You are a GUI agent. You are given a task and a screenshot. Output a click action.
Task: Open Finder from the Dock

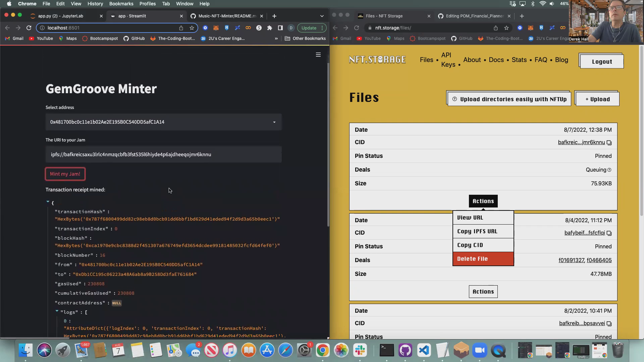coord(25,350)
